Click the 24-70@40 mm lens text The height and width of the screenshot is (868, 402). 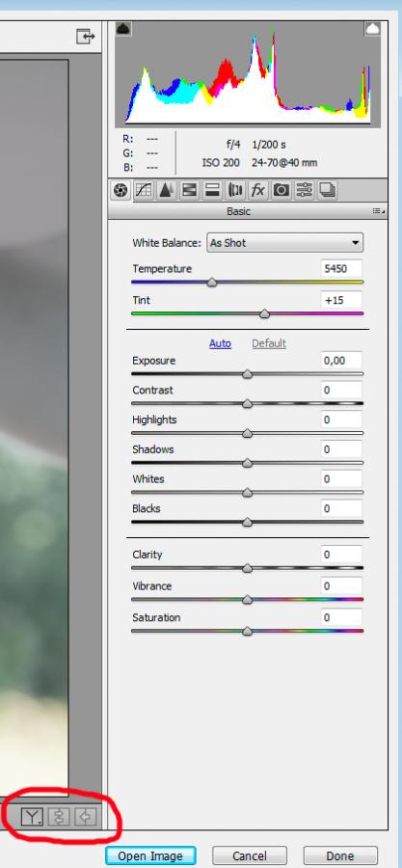tap(284, 163)
